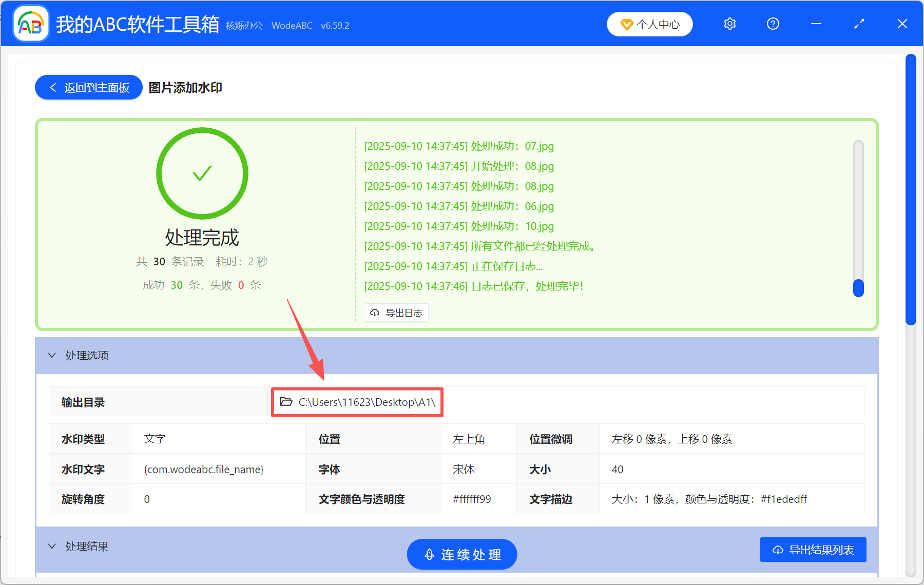Click the 输出目录 label cell
924x585 pixels.
158,402
